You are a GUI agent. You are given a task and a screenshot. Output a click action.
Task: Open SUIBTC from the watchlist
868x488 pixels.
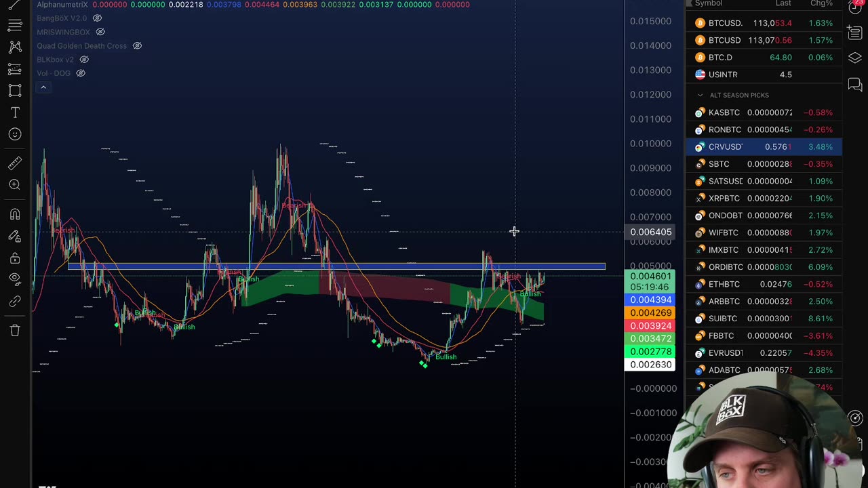click(764, 319)
